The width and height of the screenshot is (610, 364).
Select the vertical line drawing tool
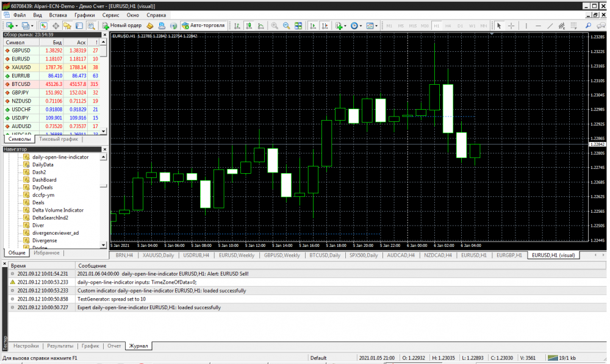525,26
